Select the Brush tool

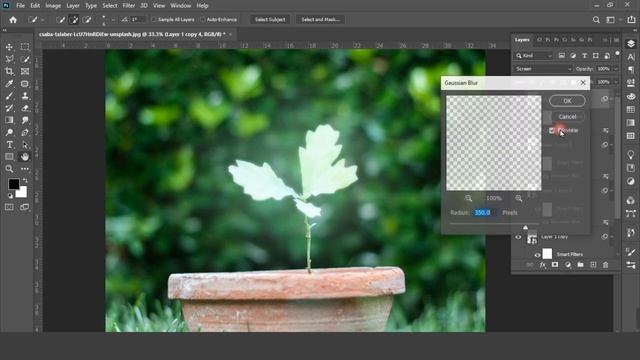click(x=9, y=96)
